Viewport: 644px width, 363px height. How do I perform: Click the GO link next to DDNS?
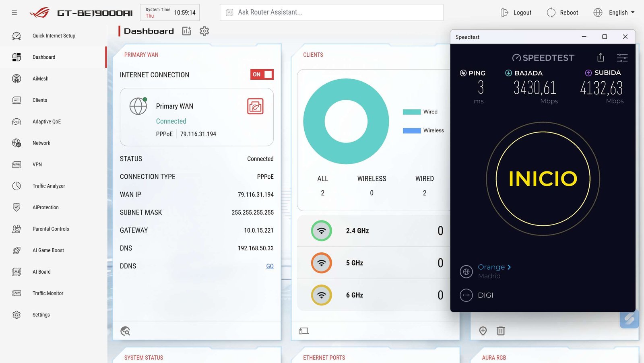coord(270,266)
